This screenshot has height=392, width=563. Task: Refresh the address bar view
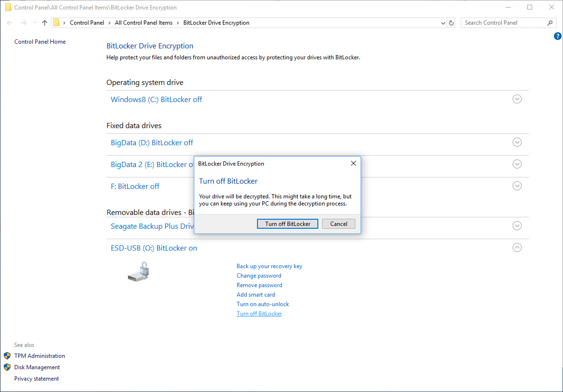[x=451, y=23]
